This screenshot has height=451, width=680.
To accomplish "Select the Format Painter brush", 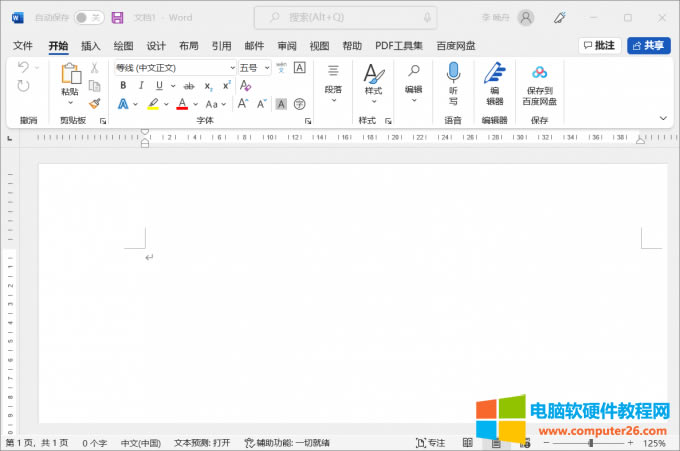I will click(95, 103).
